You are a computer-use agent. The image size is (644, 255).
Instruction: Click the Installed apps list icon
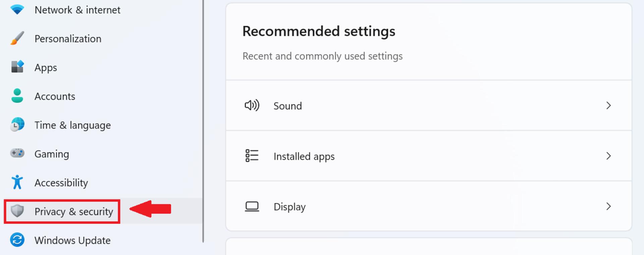[x=252, y=156]
